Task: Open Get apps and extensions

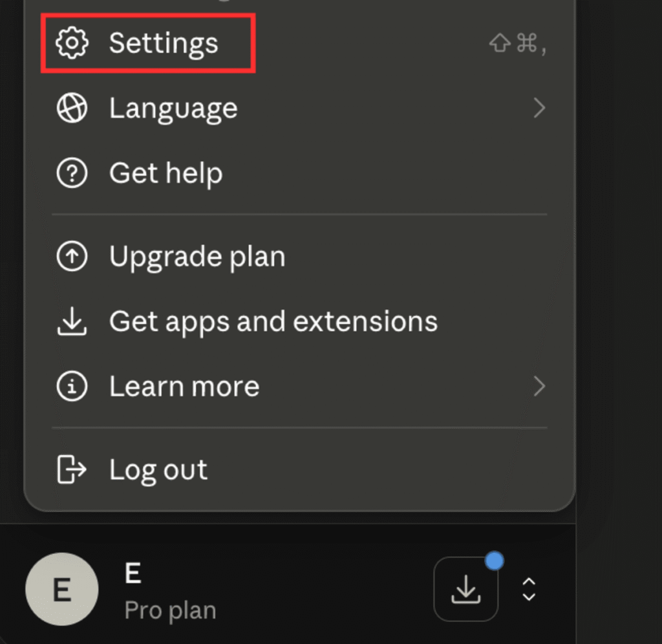Action: pyautogui.click(x=300, y=321)
